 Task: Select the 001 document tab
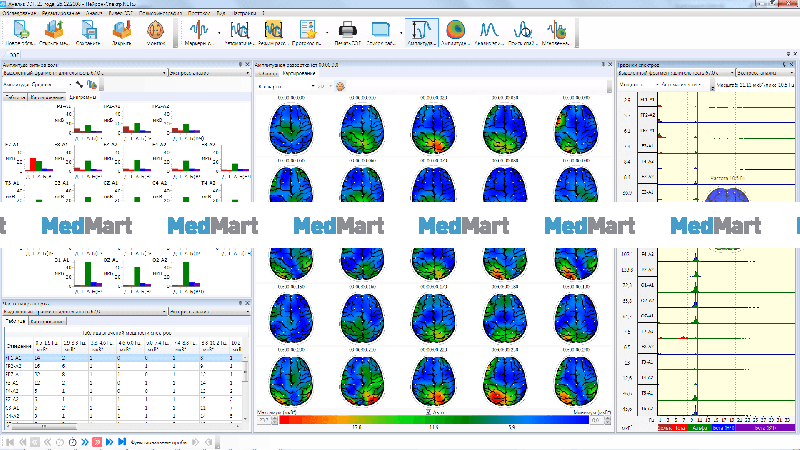coord(13,55)
